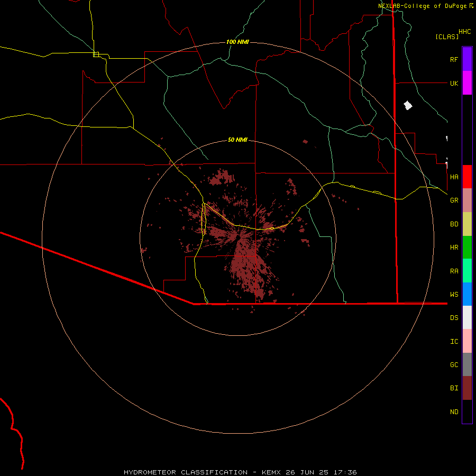Image resolution: width=476 pixels, height=476 pixels.
Task: Click the small yellow square highway junction marker
Action: 96,54
